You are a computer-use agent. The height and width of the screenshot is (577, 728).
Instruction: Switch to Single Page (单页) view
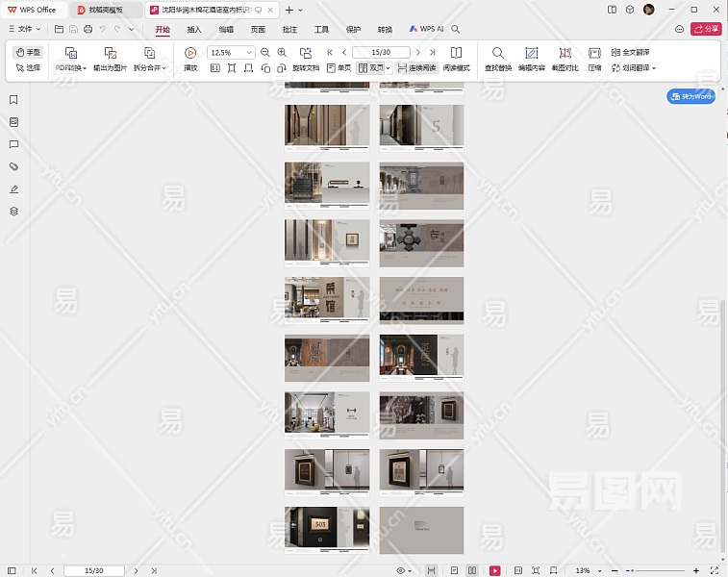pyautogui.click(x=339, y=68)
